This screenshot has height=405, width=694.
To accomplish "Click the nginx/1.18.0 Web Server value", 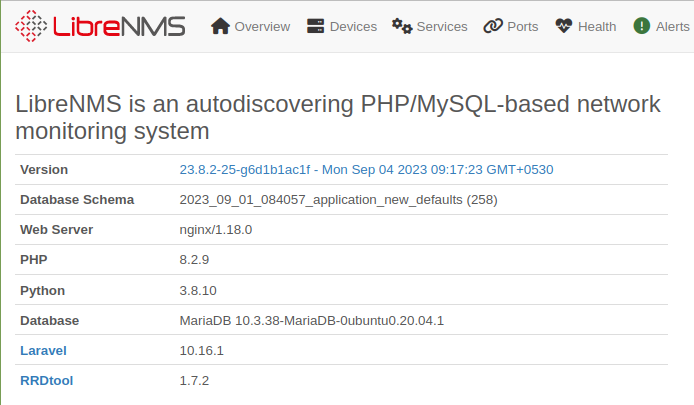I will [216, 230].
